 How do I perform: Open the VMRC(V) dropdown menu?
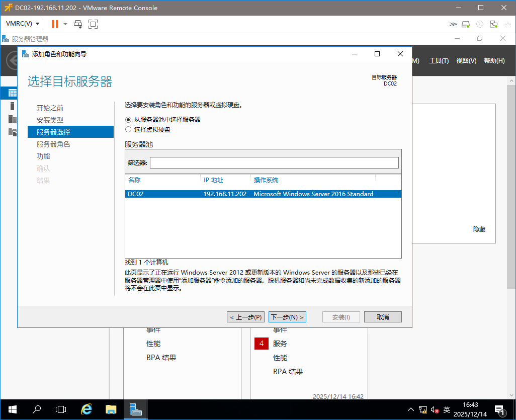(x=23, y=24)
